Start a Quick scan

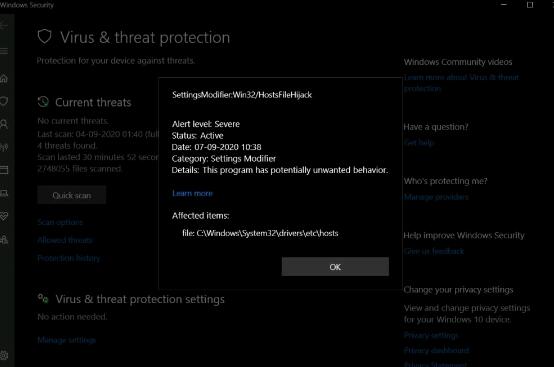(x=71, y=195)
